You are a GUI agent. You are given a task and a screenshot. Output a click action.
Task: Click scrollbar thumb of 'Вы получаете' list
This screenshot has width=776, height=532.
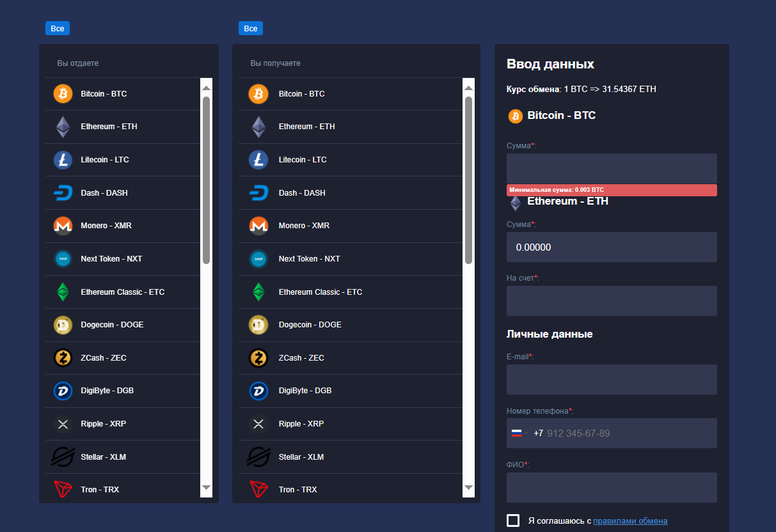click(468, 180)
